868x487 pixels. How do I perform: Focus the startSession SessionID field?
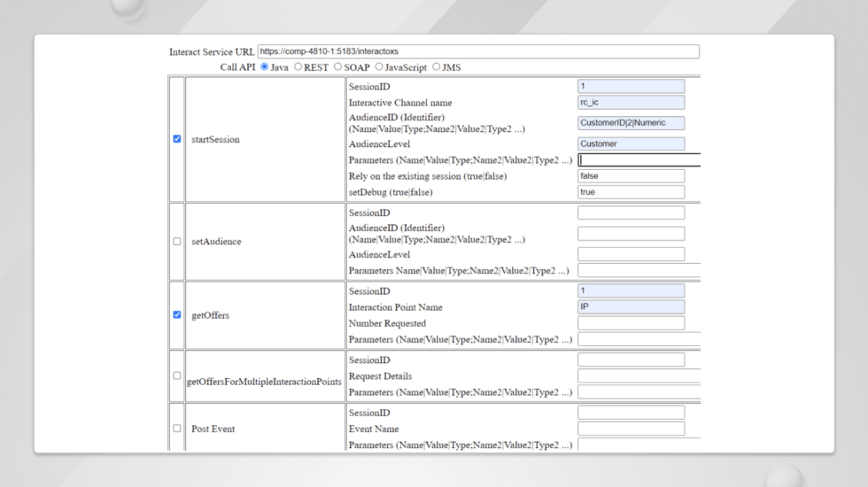click(631, 87)
